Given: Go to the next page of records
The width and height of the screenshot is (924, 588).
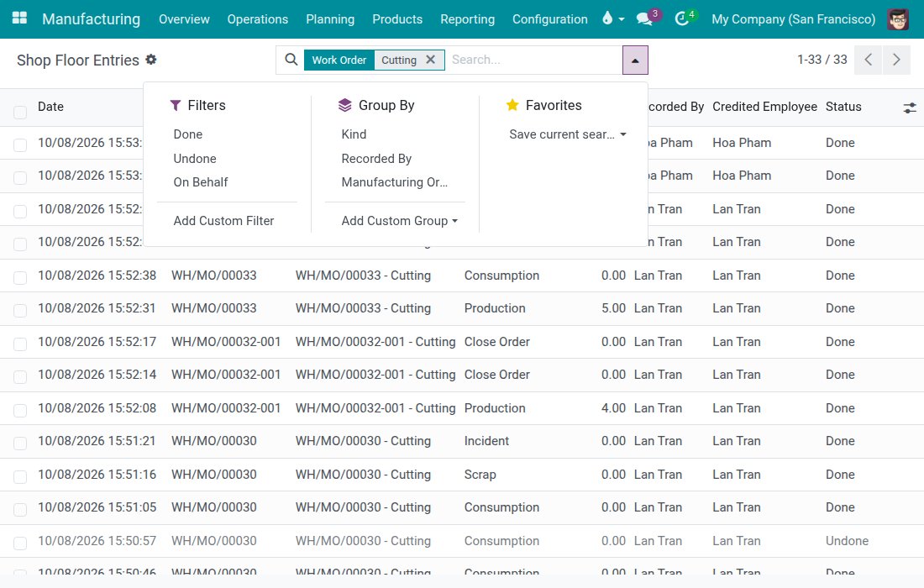Looking at the screenshot, I should (x=896, y=60).
